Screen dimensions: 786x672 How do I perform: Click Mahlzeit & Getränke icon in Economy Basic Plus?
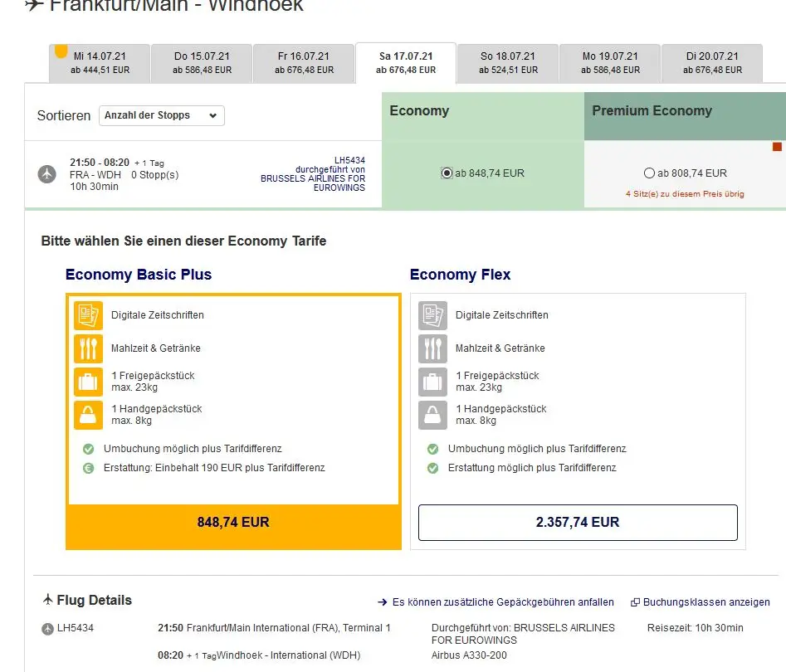(88, 348)
